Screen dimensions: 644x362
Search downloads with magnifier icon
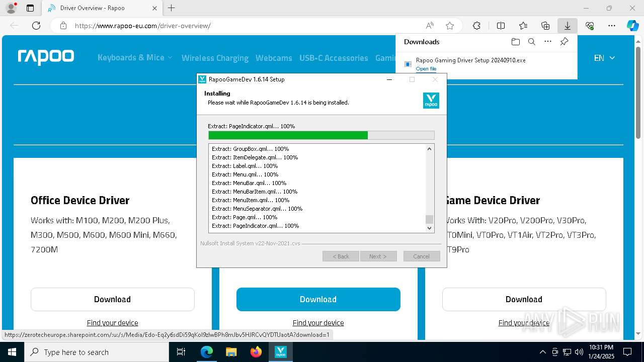531,42
